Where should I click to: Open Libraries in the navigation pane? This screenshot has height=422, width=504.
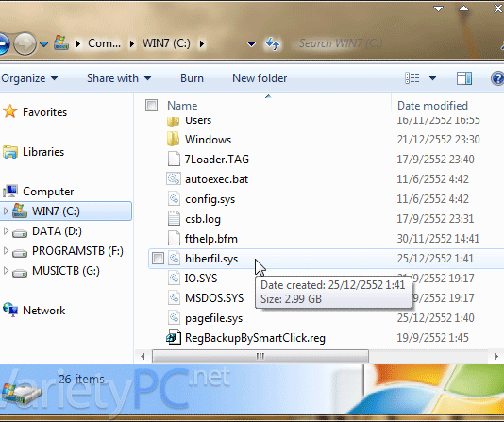(43, 152)
